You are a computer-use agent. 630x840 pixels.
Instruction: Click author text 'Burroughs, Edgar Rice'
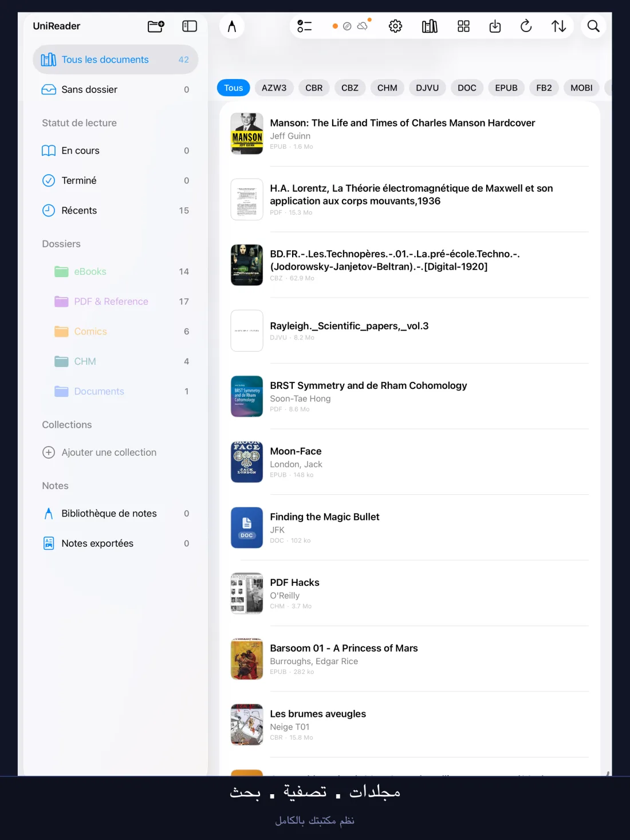(314, 661)
